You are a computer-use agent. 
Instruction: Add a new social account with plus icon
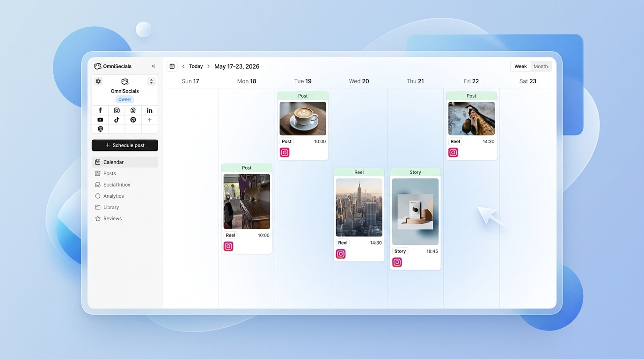(150, 120)
